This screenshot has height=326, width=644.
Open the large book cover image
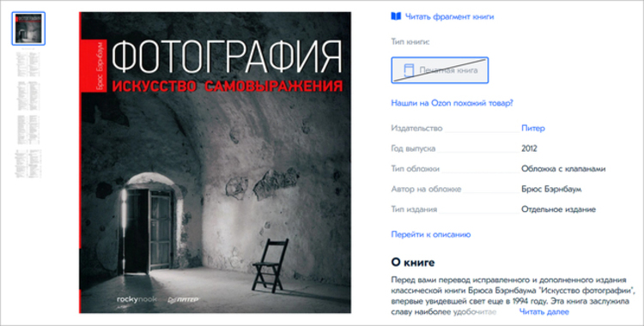pyautogui.click(x=215, y=163)
